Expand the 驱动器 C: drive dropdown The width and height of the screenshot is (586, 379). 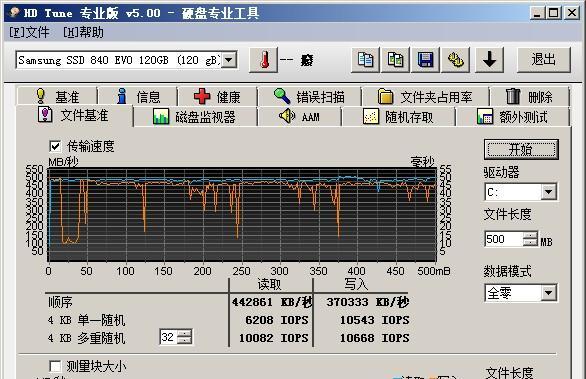click(x=548, y=192)
